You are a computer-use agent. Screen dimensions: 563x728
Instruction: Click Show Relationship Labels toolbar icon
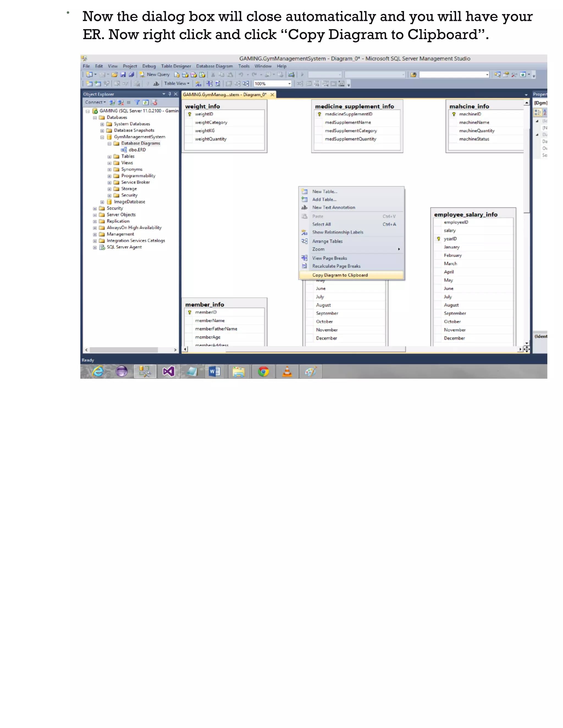click(198, 84)
